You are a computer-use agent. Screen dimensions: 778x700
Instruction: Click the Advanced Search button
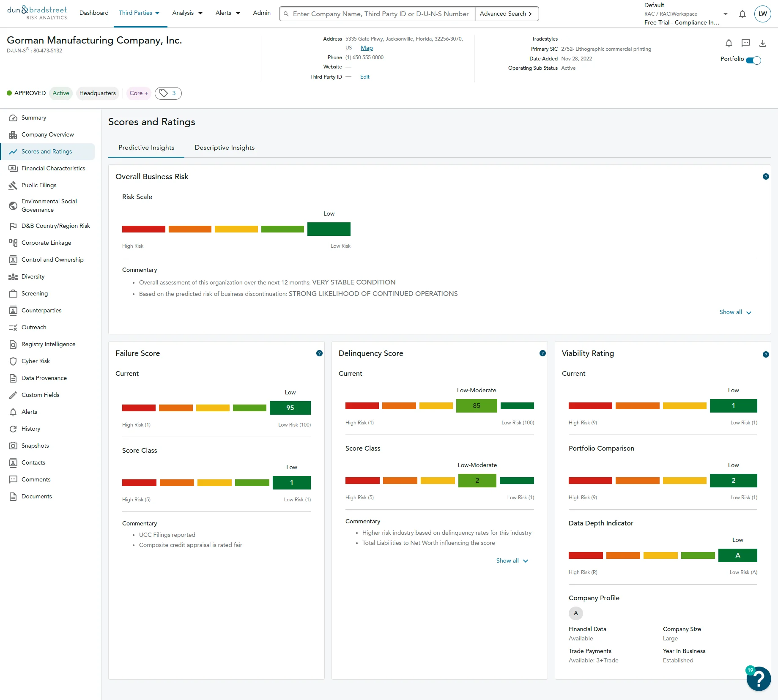506,14
